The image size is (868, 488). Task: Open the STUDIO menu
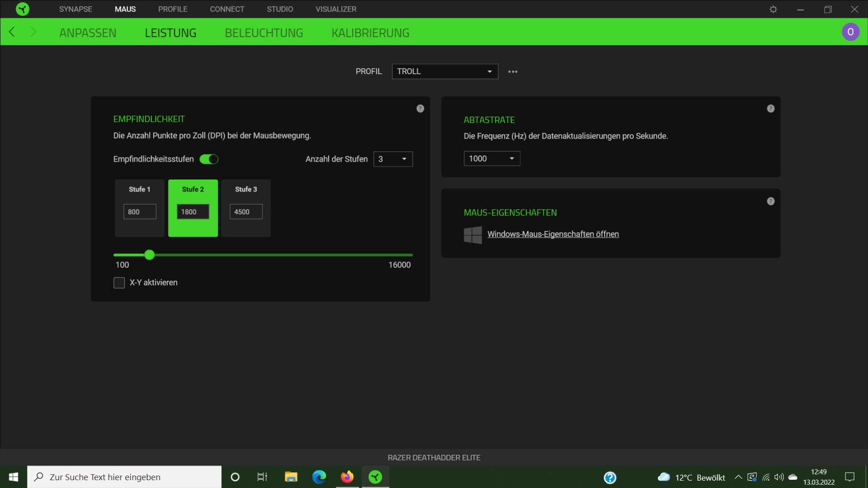pos(280,9)
